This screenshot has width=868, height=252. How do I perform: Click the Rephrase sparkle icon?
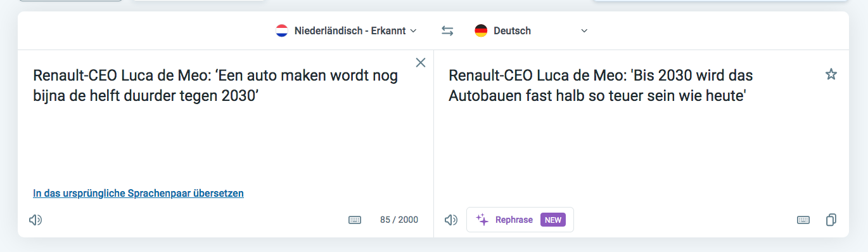482,220
